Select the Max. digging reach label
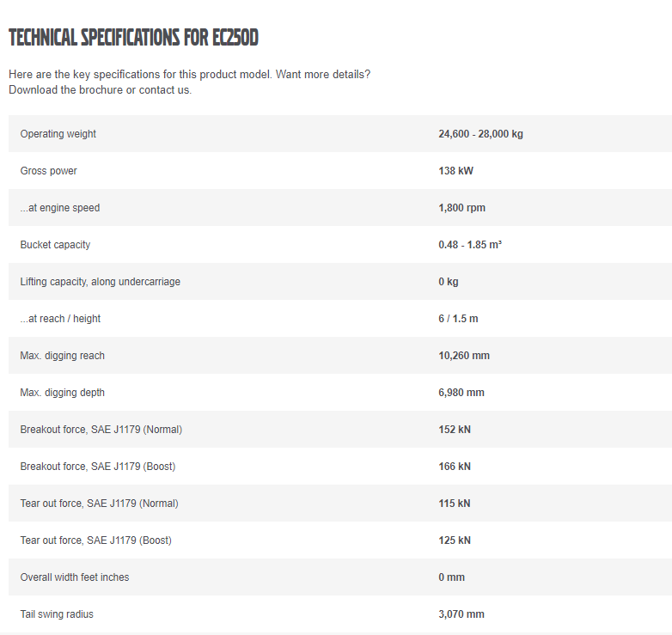 tap(63, 356)
